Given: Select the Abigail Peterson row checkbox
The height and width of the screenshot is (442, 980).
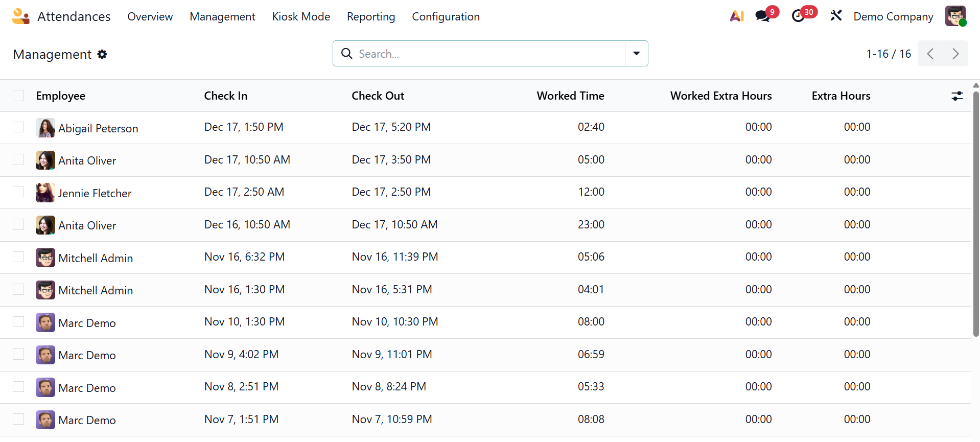Looking at the screenshot, I should [x=18, y=127].
